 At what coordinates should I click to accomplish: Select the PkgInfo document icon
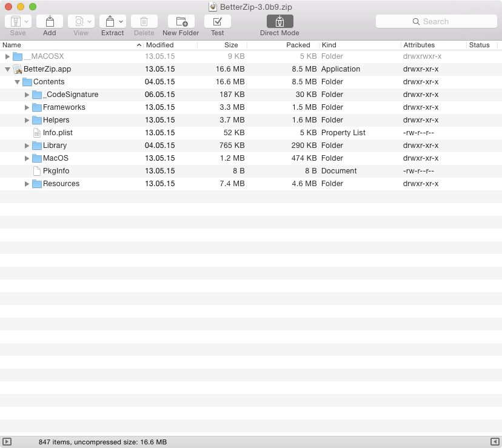pos(37,171)
